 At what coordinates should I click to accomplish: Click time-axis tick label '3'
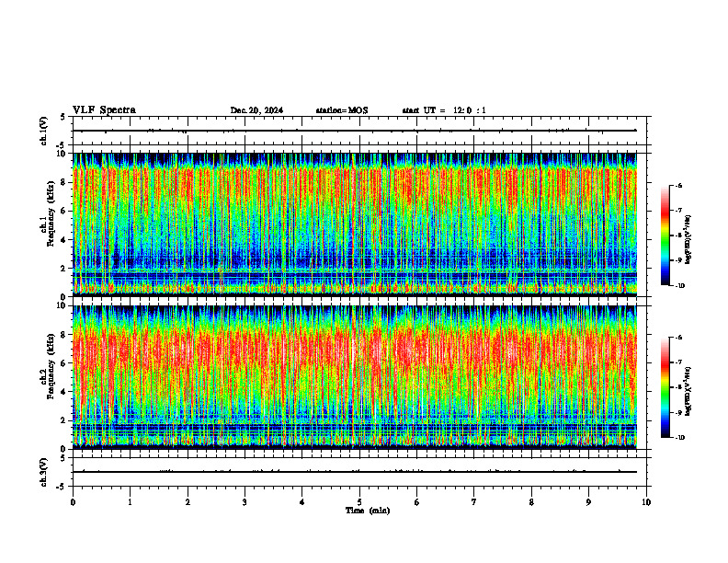[245, 502]
